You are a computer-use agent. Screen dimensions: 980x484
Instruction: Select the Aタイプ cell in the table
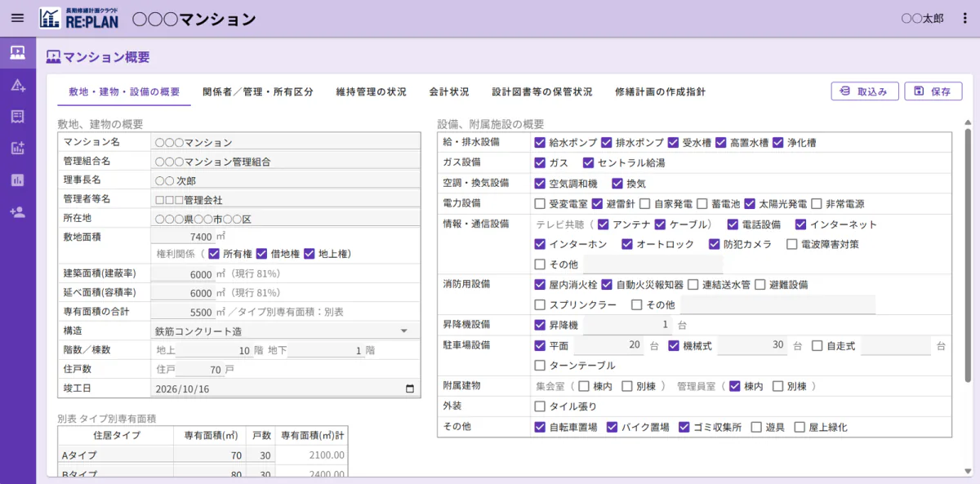115,455
